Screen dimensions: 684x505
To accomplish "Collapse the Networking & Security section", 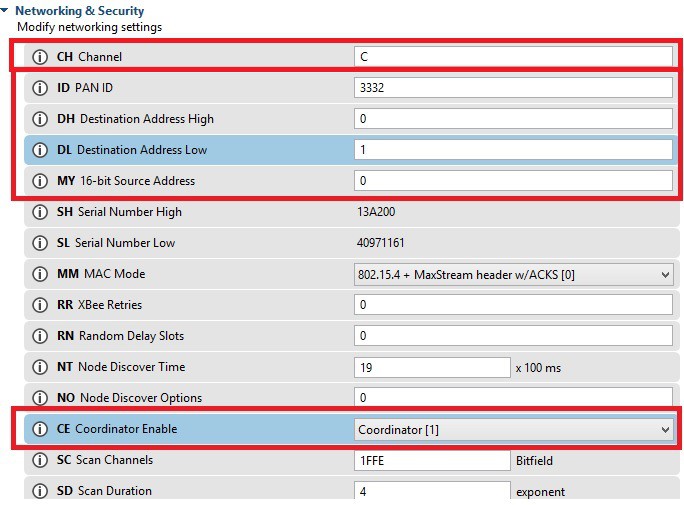I will pos(6,11).
